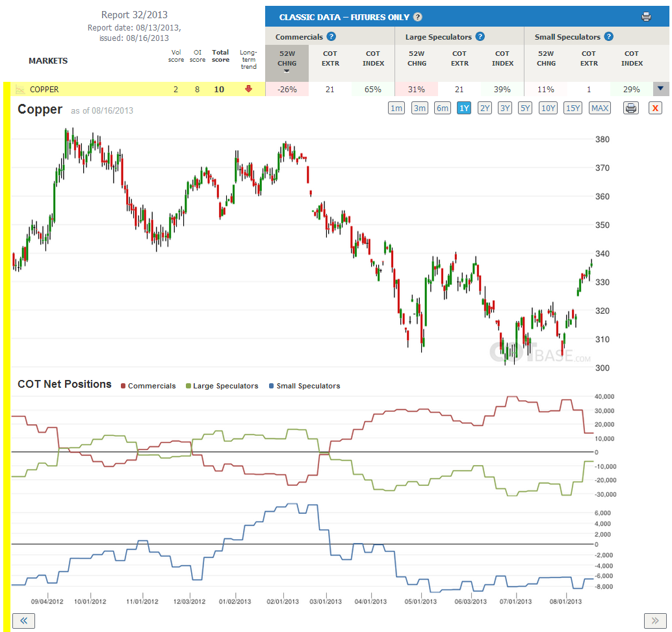Viewport: 672px width, 632px height.
Task: Click the Long-term trend column header
Action: (248, 59)
